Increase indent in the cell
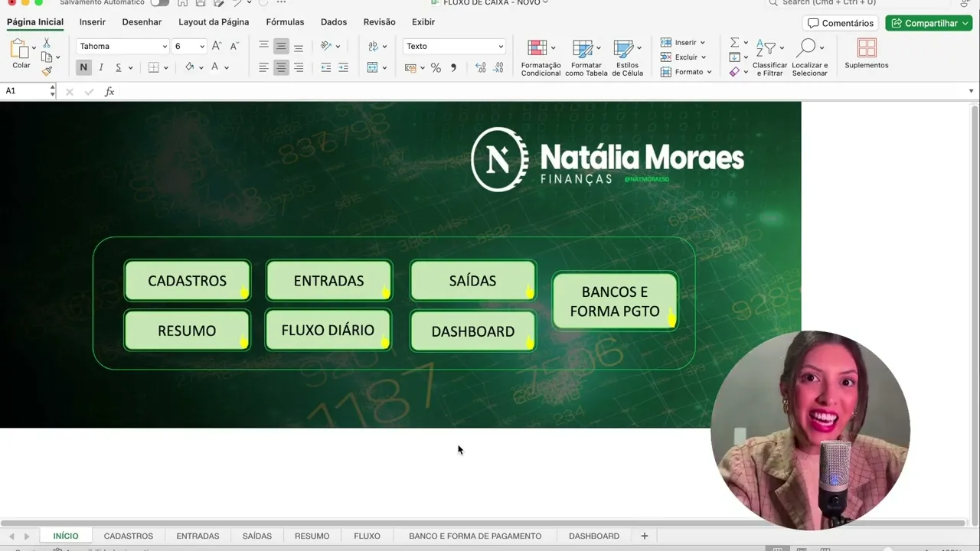 point(344,67)
